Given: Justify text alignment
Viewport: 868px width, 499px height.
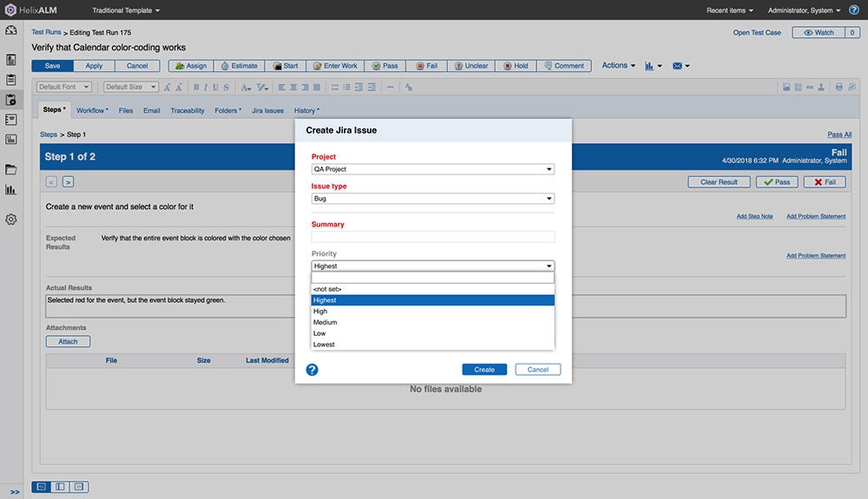Looking at the screenshot, I should pos(317,88).
